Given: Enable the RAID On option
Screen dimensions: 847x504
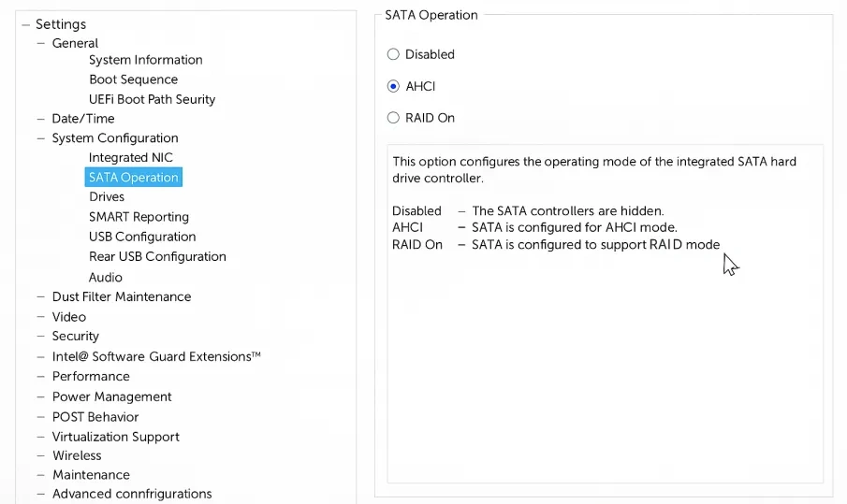Looking at the screenshot, I should click(x=393, y=118).
